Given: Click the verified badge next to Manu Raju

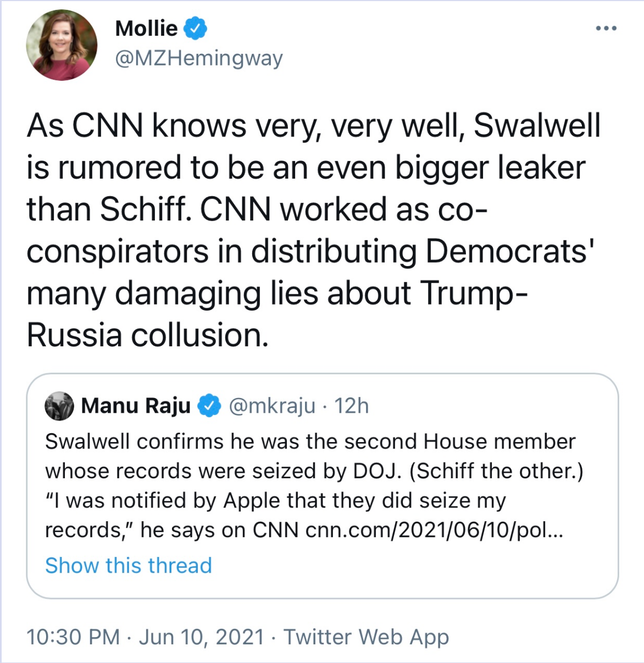Looking at the screenshot, I should click(209, 406).
